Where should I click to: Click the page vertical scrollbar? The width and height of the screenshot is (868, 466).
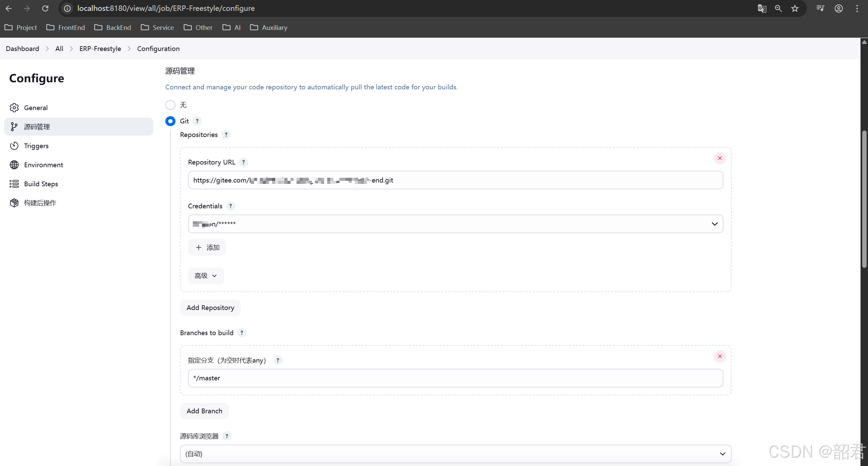pyautogui.click(x=864, y=199)
